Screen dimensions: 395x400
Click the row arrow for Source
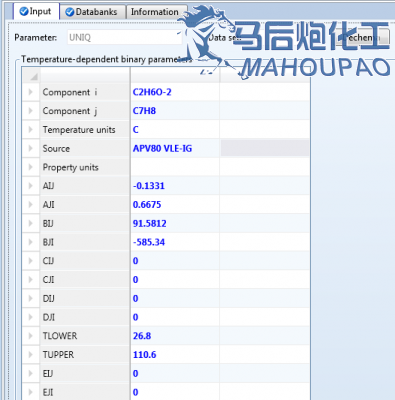(x=31, y=148)
